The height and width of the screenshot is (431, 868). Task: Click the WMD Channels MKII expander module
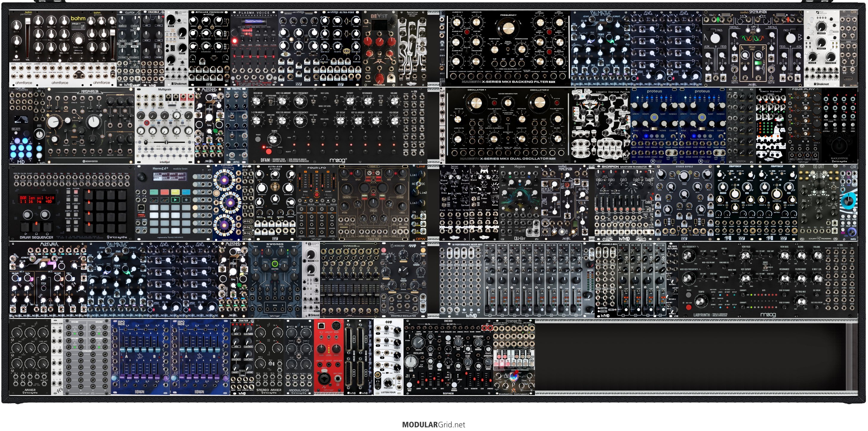click(631, 279)
